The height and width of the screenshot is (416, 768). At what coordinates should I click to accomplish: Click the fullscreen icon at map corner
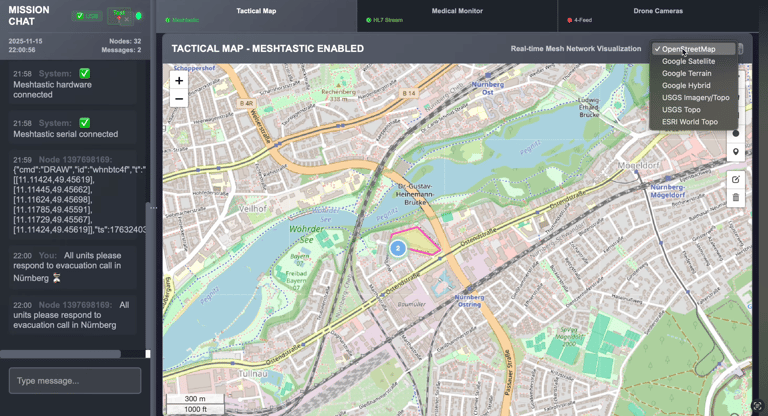[757, 406]
